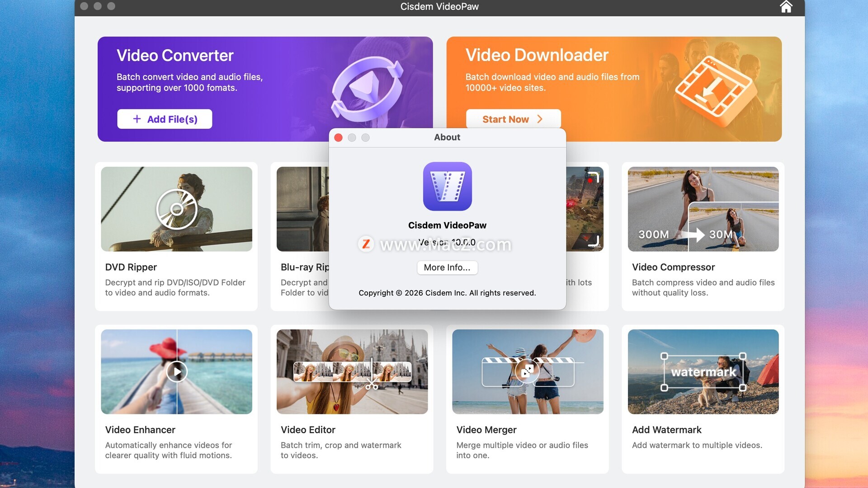Viewport: 868px width, 488px height.
Task: Open the Video Compressor thumbnail
Action: pyautogui.click(x=703, y=209)
